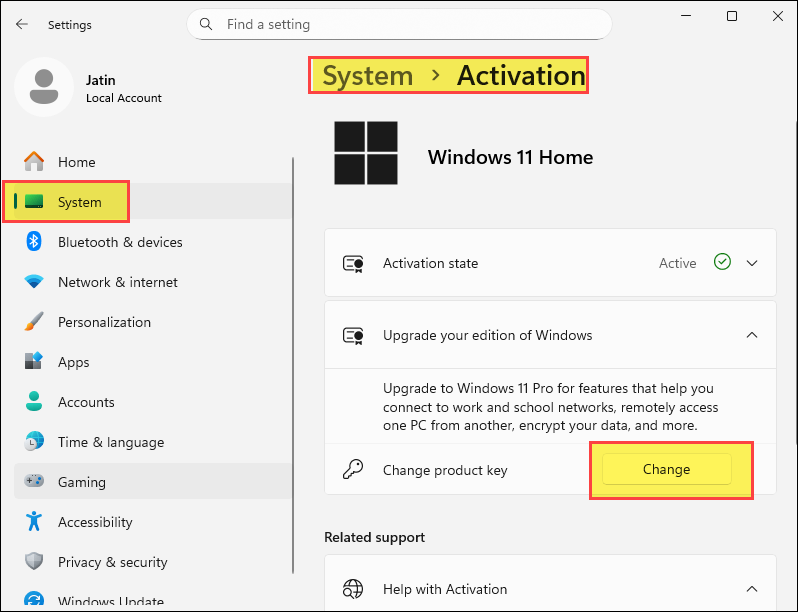Open Bluetooth & devices settings
The width and height of the screenshot is (798, 612).
(153, 242)
